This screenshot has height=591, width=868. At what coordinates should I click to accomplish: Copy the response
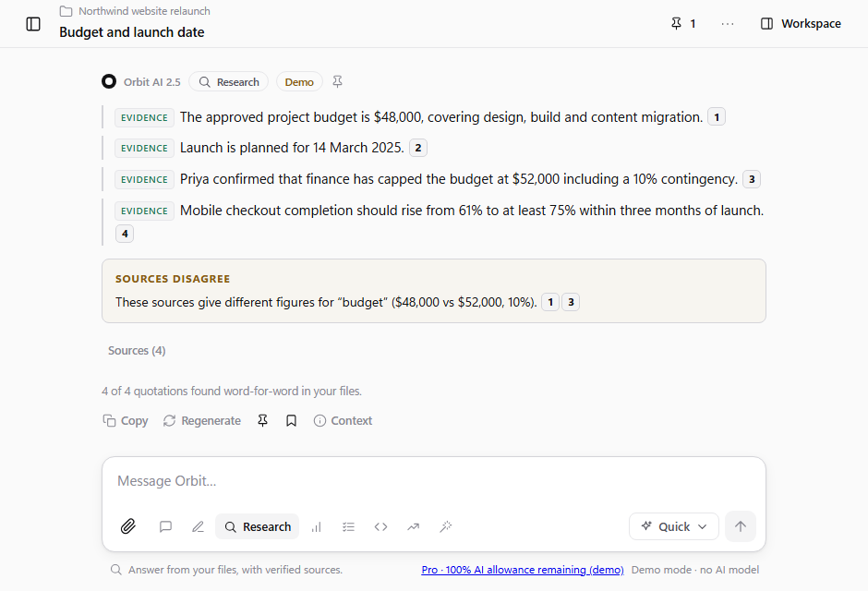126,420
